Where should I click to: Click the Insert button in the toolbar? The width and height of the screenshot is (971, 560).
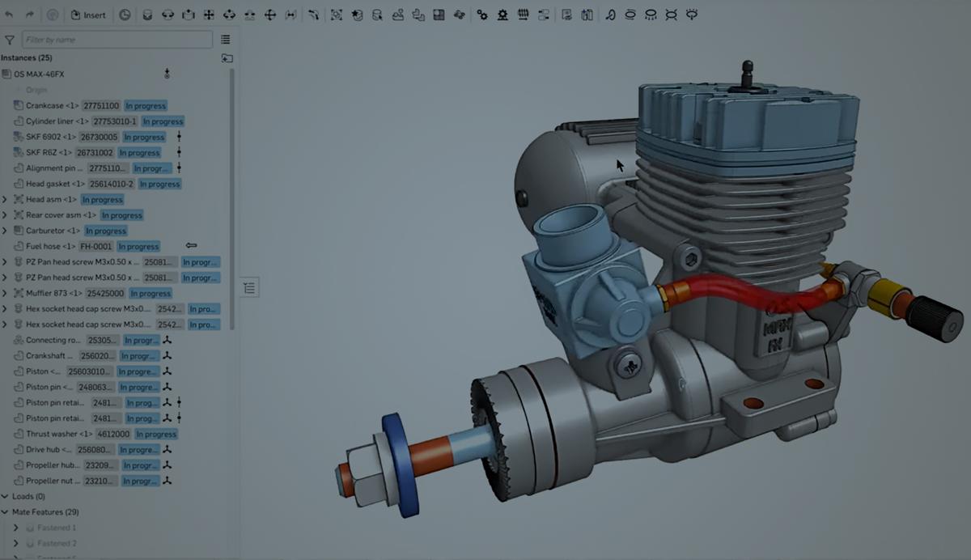click(x=89, y=14)
